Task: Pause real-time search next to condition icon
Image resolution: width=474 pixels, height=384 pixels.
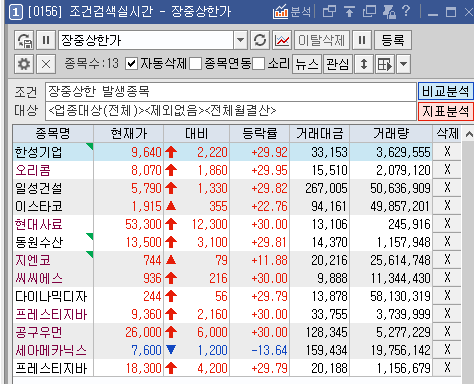Action: 46,40
